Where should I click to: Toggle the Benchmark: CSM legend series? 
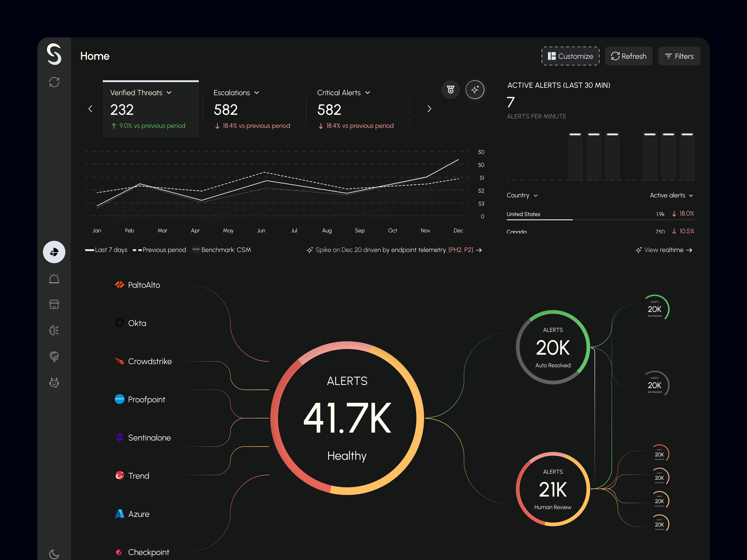222,250
